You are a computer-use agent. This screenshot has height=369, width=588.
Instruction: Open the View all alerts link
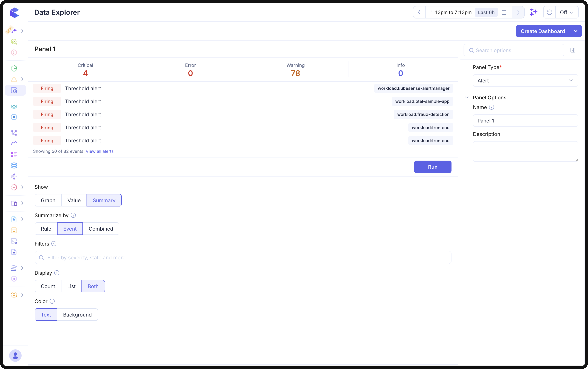pos(100,151)
